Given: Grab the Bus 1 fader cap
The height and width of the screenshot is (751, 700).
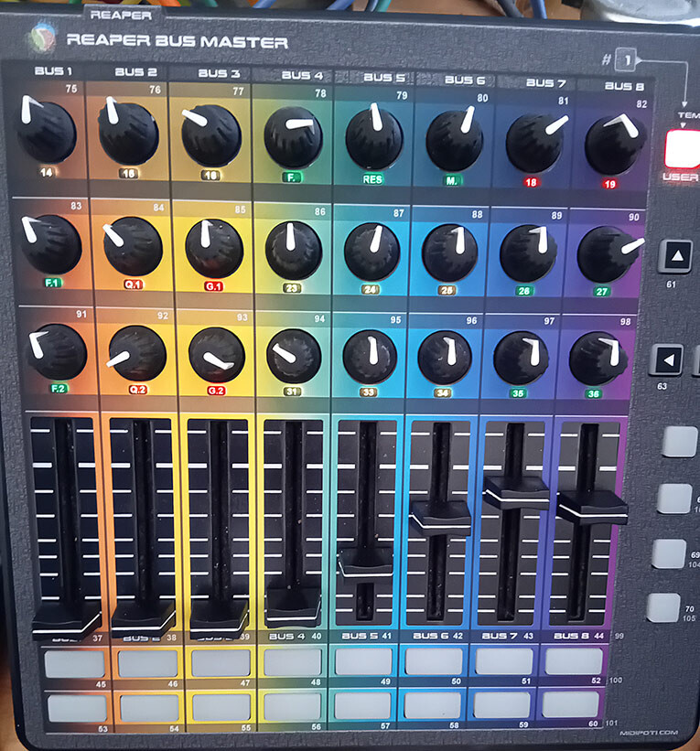Looking at the screenshot, I should [x=66, y=620].
